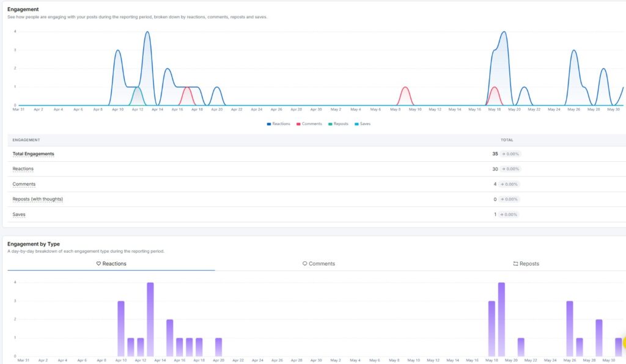Screen dimensions: 626x364
Task: Click the 0.00% change badge beside Saves
Action: pos(508,214)
